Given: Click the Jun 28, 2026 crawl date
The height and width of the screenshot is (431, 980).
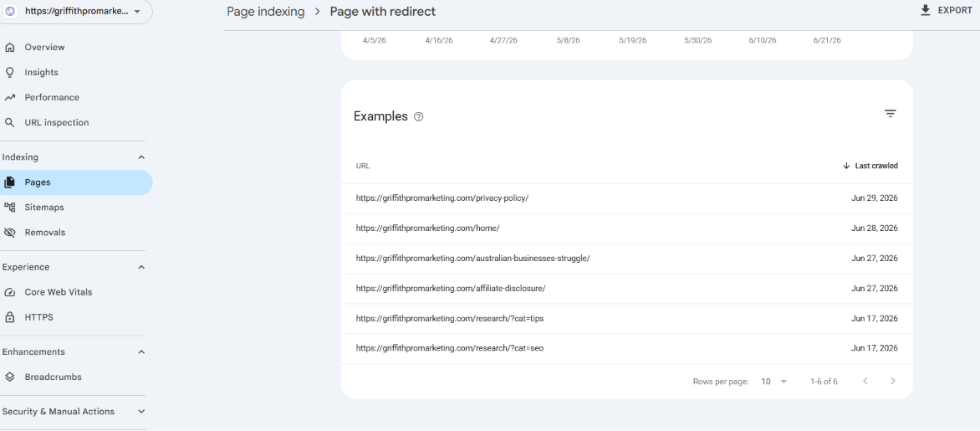Looking at the screenshot, I should (x=875, y=228).
